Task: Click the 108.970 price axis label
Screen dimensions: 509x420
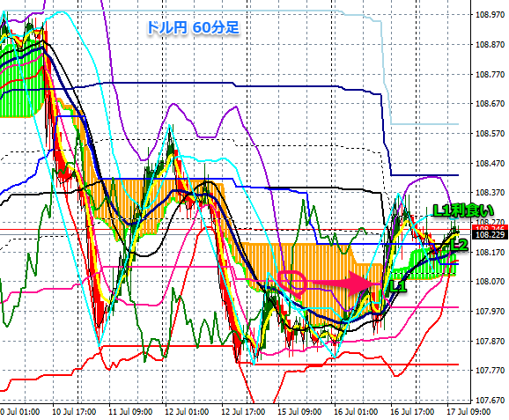Action: coord(490,15)
